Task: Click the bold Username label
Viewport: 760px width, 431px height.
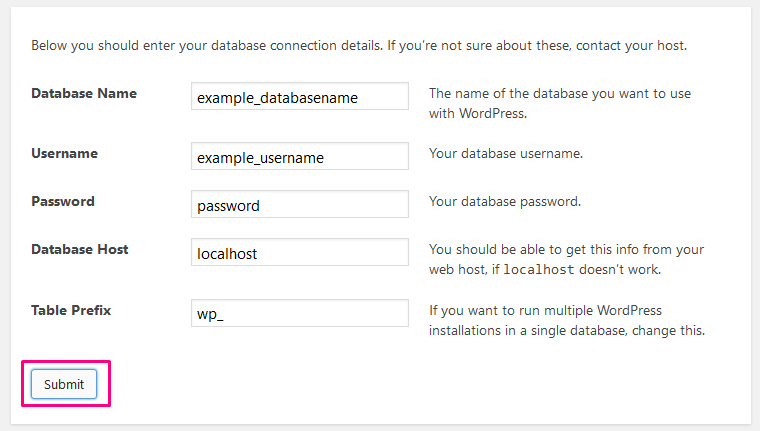Action: point(64,153)
